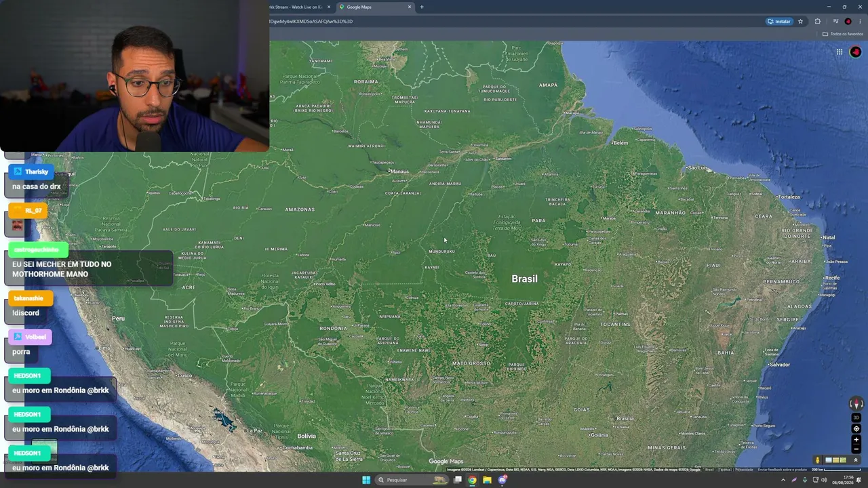This screenshot has width=868, height=488.
Task: Open Chrome from the taskbar
Action: 472,480
